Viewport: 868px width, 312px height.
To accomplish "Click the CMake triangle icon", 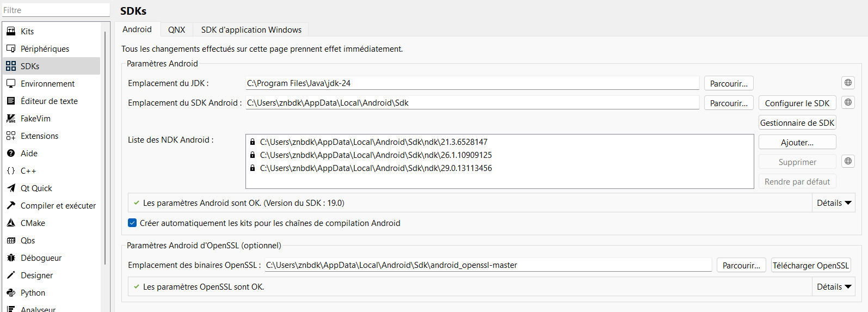I will pos(11,223).
